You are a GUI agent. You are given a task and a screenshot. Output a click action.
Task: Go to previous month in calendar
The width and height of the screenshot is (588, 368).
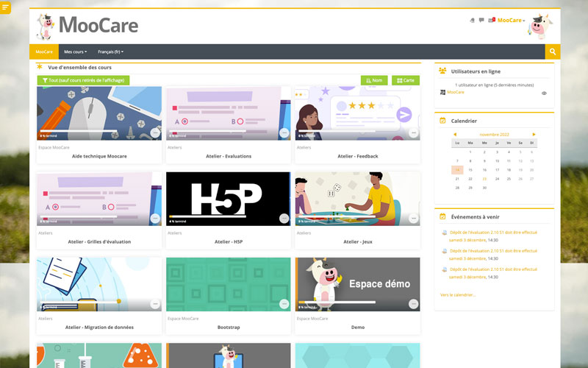click(x=455, y=135)
